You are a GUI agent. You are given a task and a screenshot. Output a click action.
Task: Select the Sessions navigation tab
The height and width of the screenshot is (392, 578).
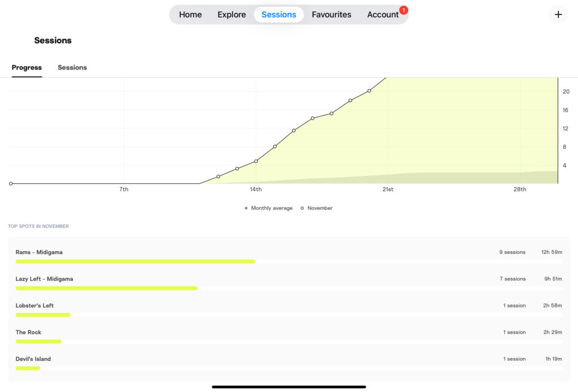pos(279,15)
